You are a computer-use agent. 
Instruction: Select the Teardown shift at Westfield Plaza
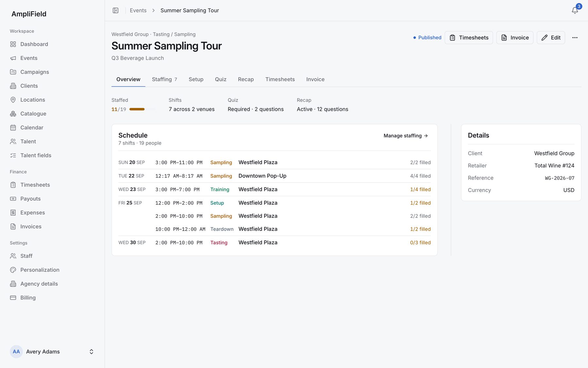tap(274, 229)
